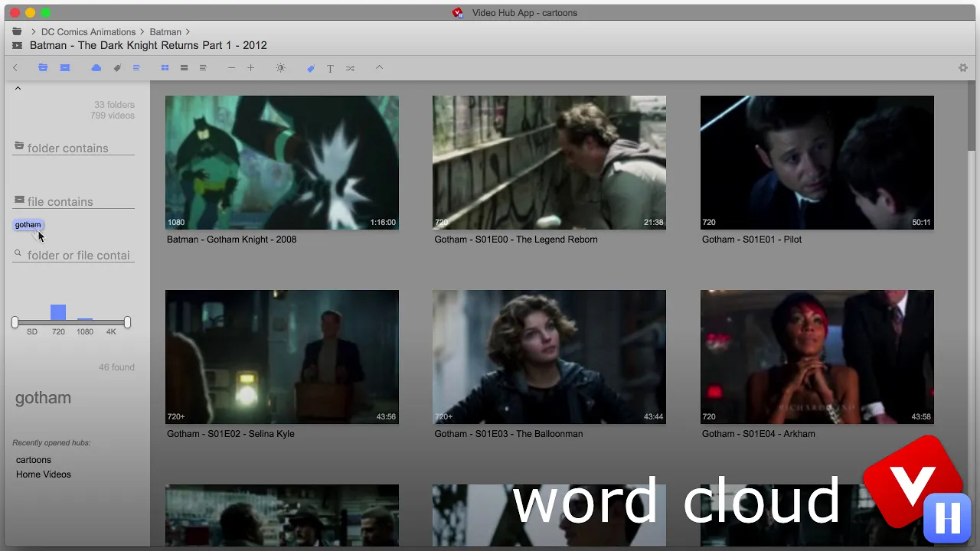980x551 pixels.
Task: Click the folder icon beside 'folder contains'
Action: coord(19,145)
